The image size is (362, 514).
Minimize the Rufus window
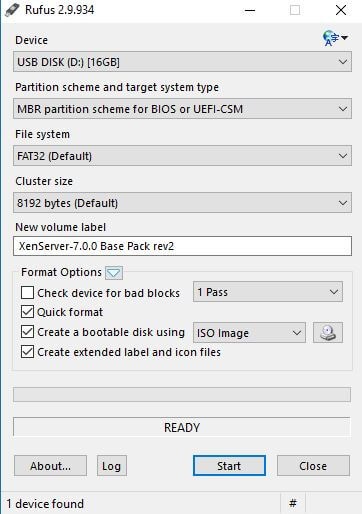point(250,10)
